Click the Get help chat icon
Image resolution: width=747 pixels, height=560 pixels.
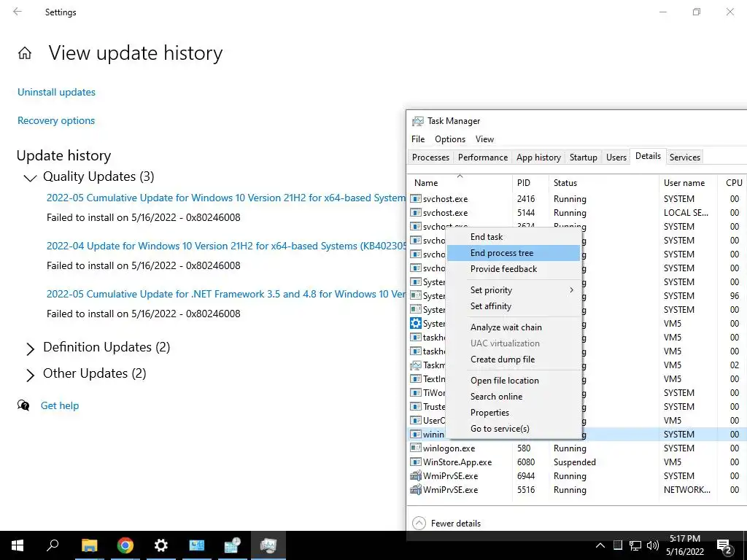coord(23,405)
